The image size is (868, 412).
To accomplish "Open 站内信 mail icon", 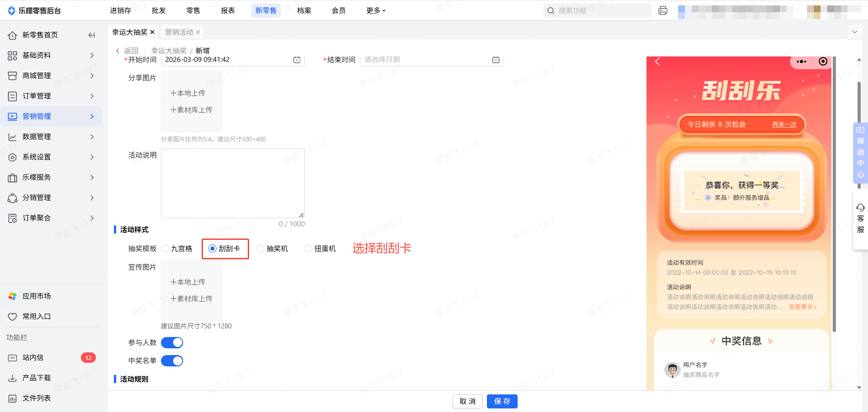I will tap(12, 358).
